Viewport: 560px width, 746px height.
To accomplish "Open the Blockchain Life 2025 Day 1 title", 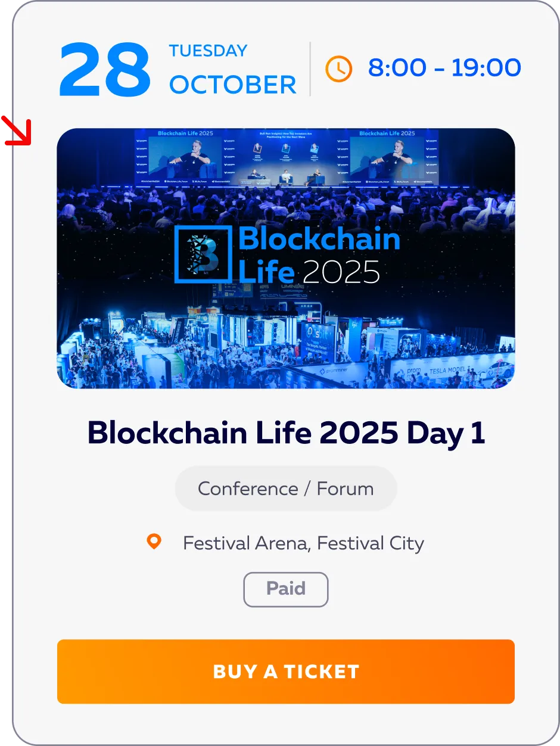I will [286, 433].
